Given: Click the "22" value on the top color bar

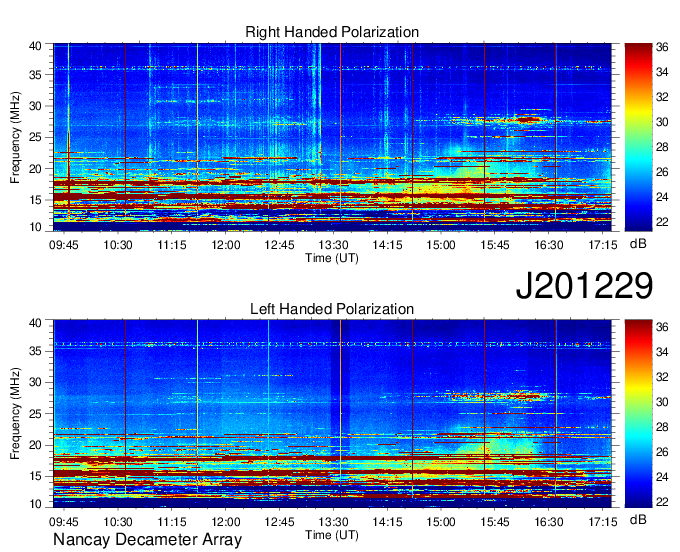Looking at the screenshot, I should click(x=662, y=222).
